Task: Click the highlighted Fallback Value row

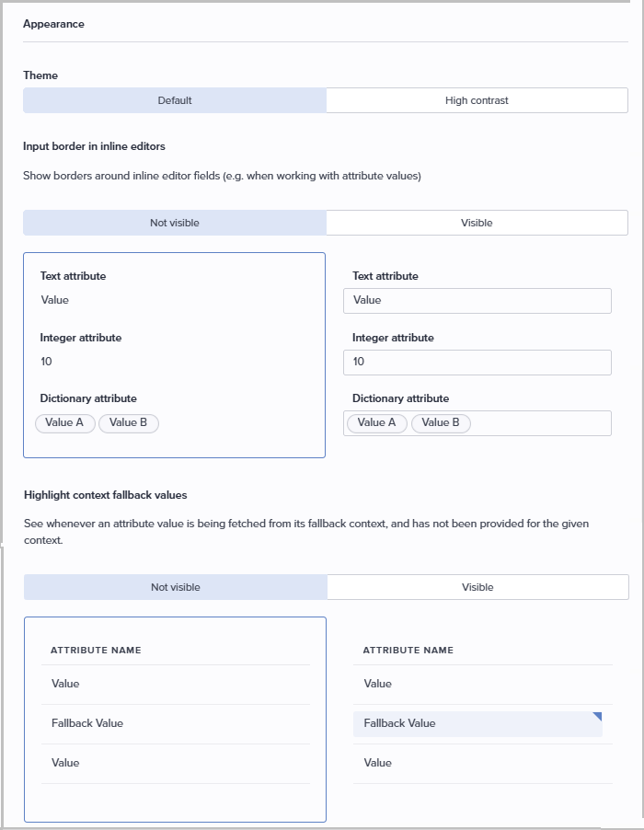Action: (477, 723)
